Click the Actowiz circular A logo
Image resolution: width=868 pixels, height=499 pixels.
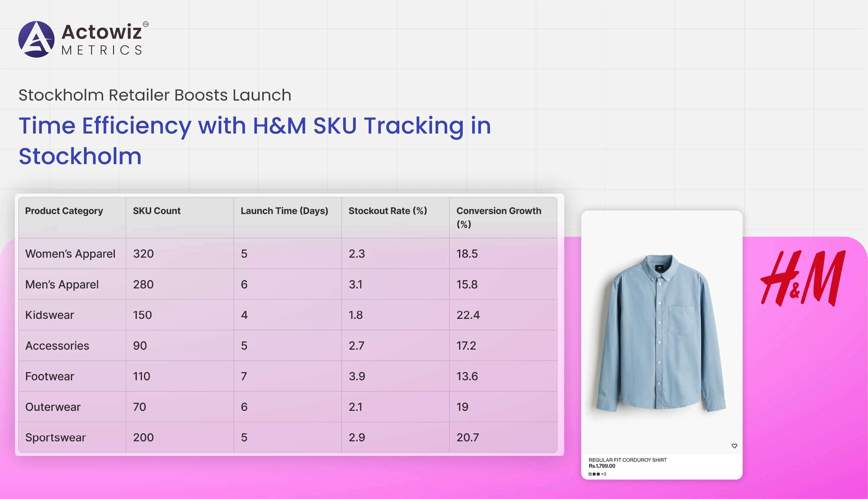[36, 39]
